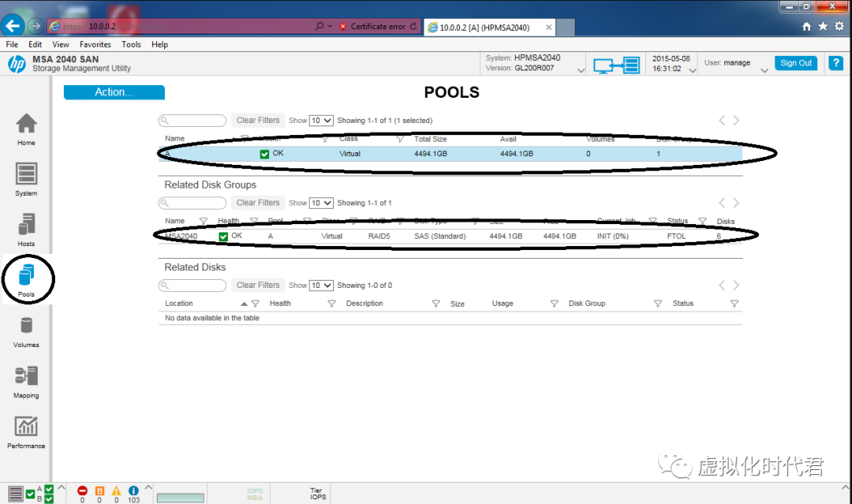The height and width of the screenshot is (504, 852).
Task: Open the Mapping section icon
Action: (x=26, y=375)
